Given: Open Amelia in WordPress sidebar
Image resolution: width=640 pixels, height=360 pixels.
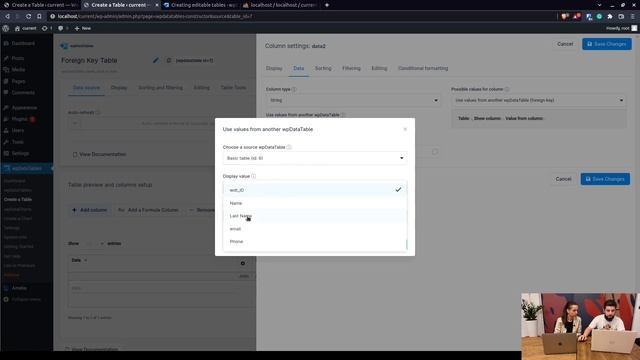Looking at the screenshot, I should [19, 288].
